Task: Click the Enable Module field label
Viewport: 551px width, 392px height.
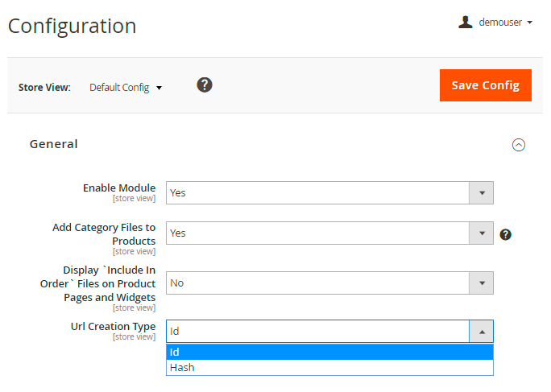Action: coord(119,188)
